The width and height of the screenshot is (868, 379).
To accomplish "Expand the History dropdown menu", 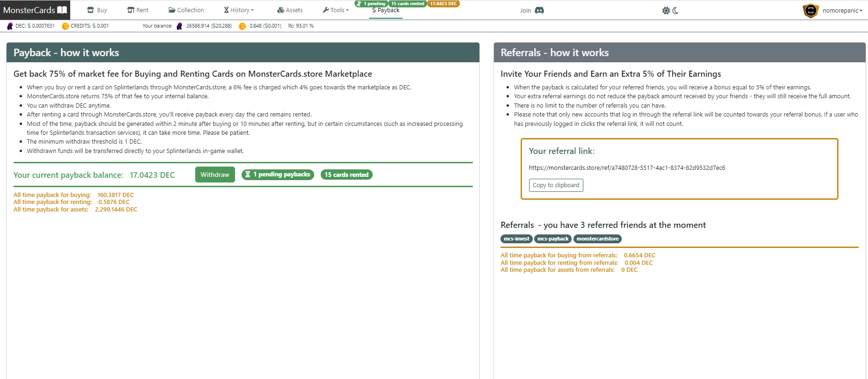I will (x=239, y=10).
